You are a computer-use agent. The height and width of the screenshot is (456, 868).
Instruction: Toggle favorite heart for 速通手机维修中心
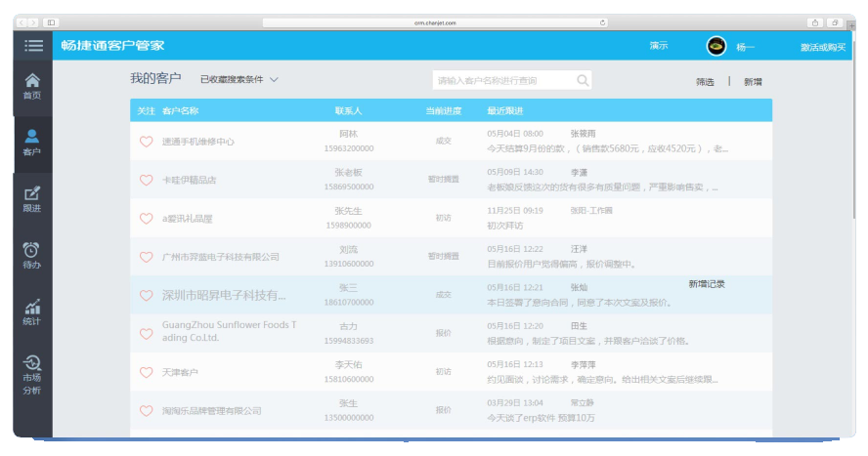click(x=147, y=142)
